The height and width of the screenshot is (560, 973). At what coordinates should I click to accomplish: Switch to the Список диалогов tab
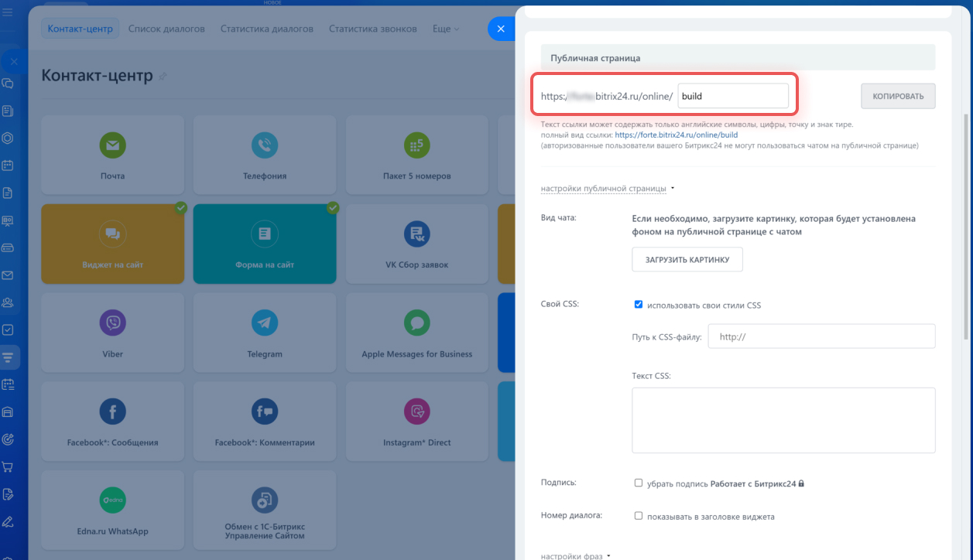pyautogui.click(x=166, y=29)
